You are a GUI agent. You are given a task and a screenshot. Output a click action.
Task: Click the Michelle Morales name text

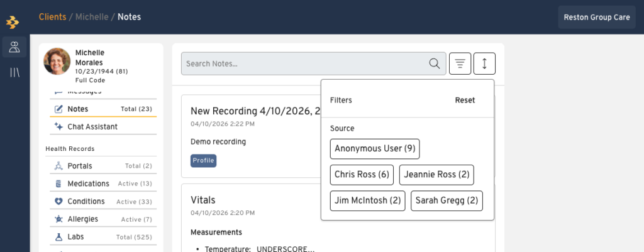(x=90, y=58)
